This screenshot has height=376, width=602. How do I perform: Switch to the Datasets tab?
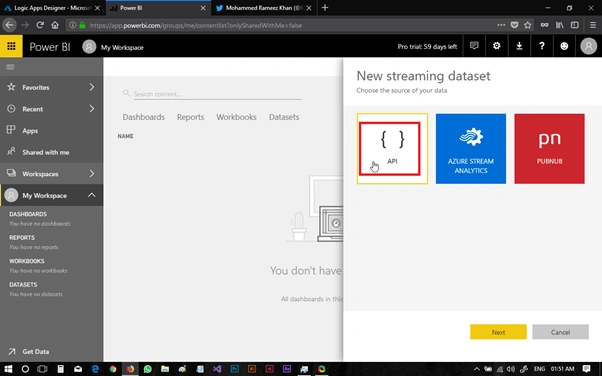click(x=284, y=117)
